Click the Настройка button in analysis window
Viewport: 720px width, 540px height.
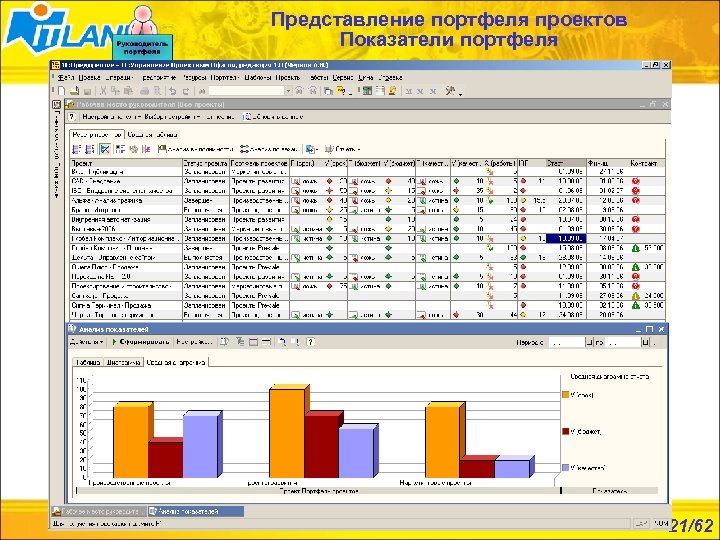click(x=194, y=342)
